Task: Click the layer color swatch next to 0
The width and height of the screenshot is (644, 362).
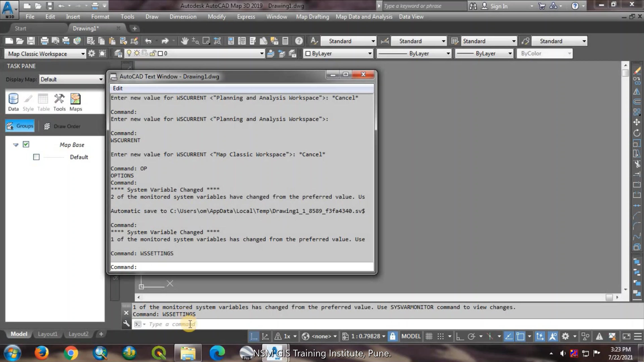Action: point(160,53)
